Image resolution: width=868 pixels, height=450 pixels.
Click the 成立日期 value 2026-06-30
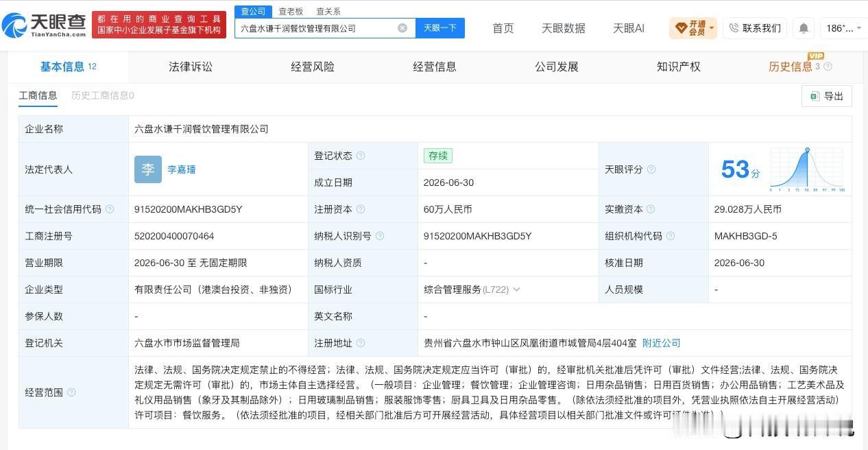448,182
